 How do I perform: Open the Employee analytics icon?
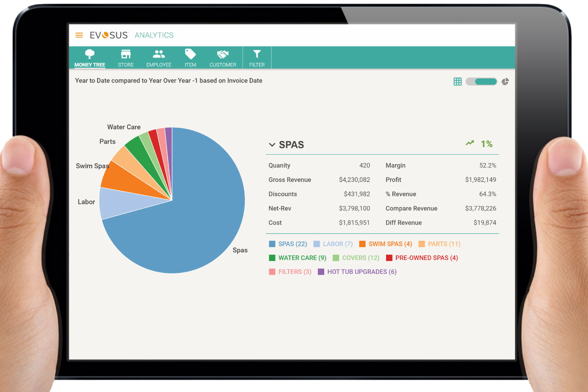pos(159,54)
